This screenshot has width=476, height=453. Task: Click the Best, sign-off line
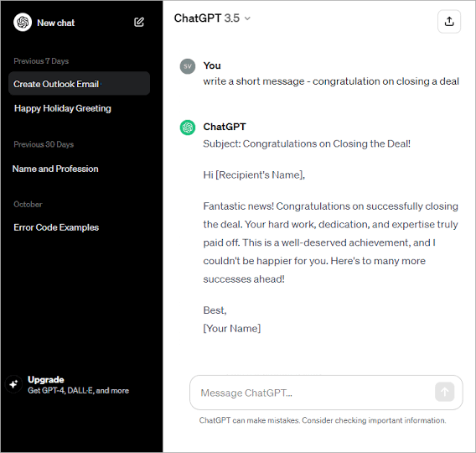215,310
